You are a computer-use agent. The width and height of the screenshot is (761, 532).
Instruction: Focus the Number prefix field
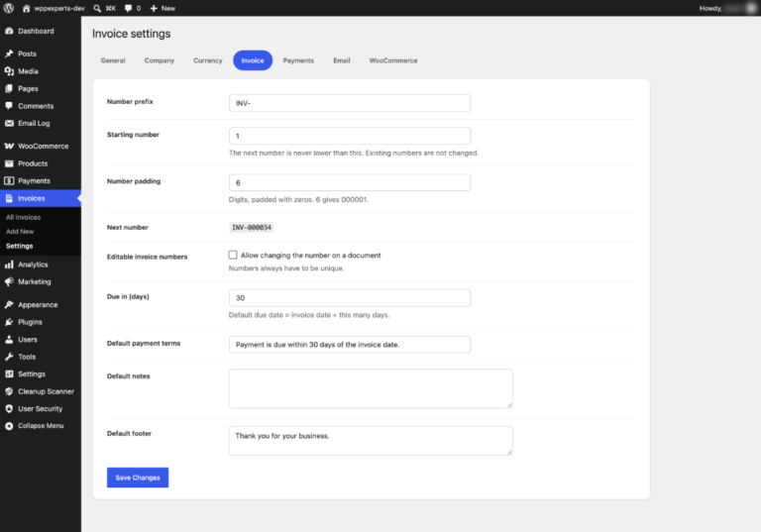tap(350, 103)
